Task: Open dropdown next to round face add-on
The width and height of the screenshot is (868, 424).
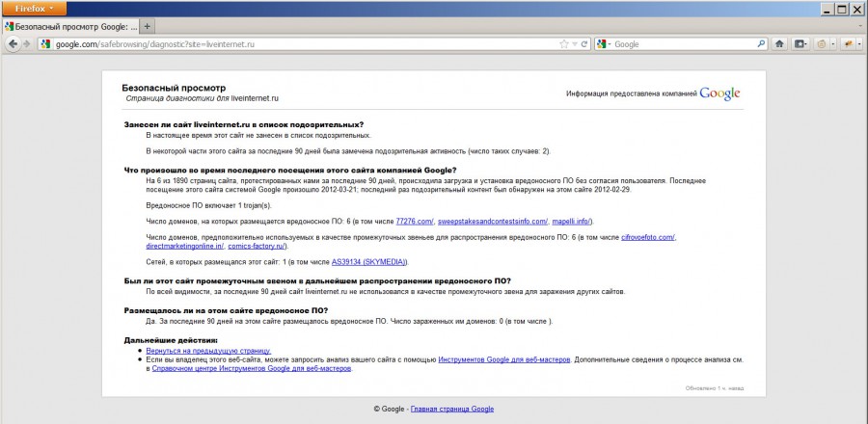Action: click(833, 44)
